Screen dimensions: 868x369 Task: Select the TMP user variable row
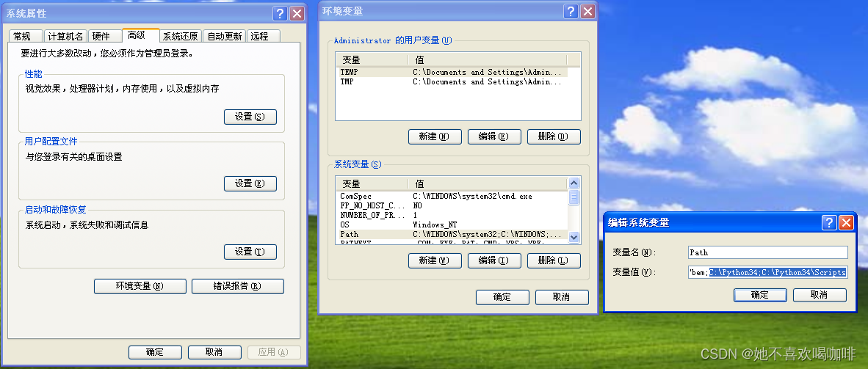pos(452,81)
